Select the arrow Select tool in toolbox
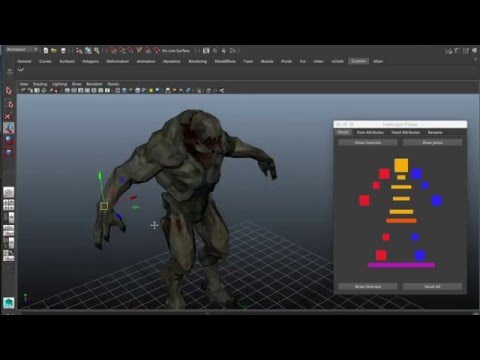Viewport: 480px width, 360px height. click(9, 91)
